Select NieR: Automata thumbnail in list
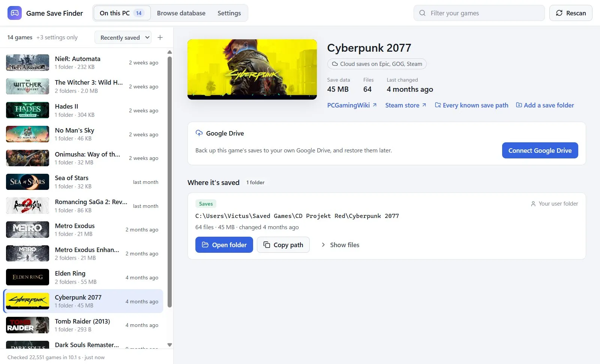Image resolution: width=600 pixels, height=364 pixels. [27, 63]
